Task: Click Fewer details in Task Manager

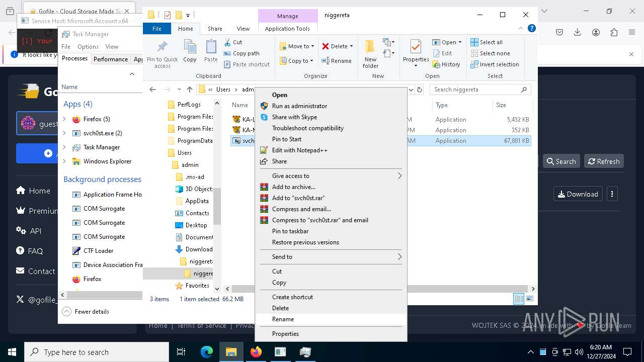Action: 86,312
